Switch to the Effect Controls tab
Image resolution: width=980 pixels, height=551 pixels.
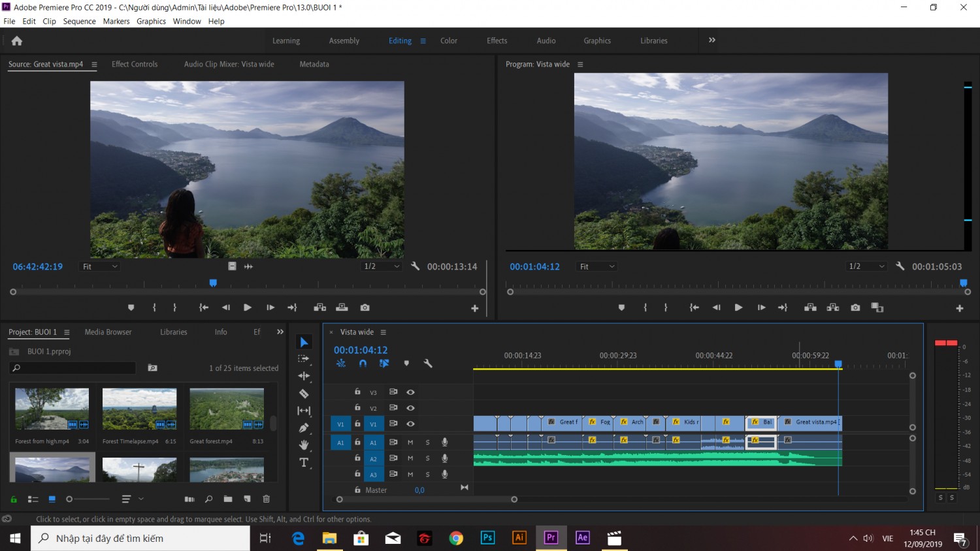tap(135, 64)
